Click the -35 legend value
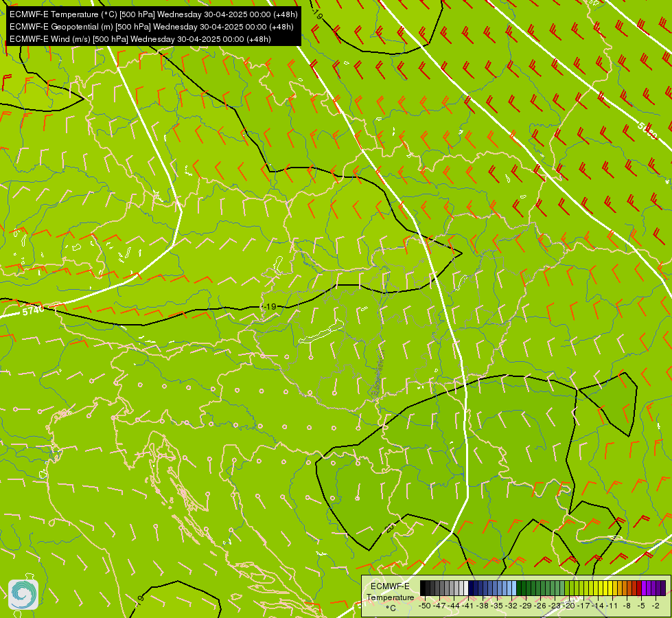 [x=497, y=606]
